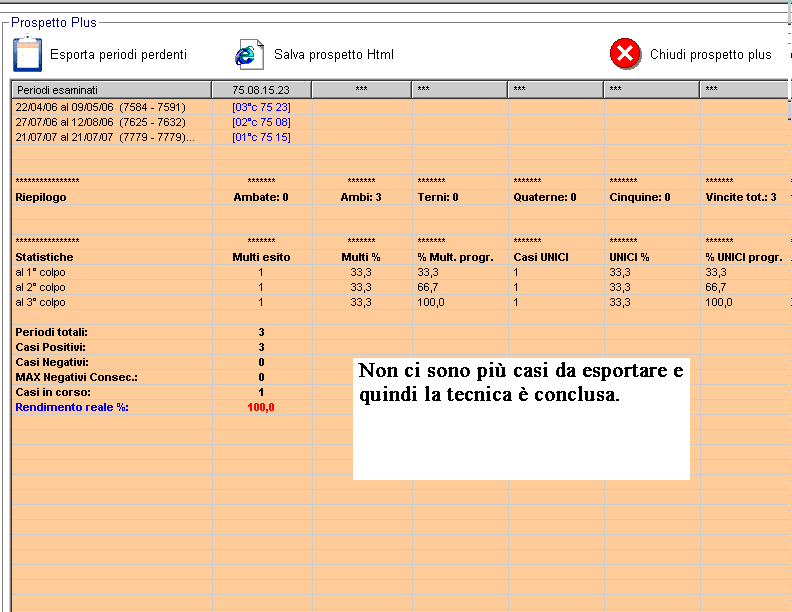Screen dimensions: 792x612
Task: Click the Multi esito heading
Action: [261, 258]
